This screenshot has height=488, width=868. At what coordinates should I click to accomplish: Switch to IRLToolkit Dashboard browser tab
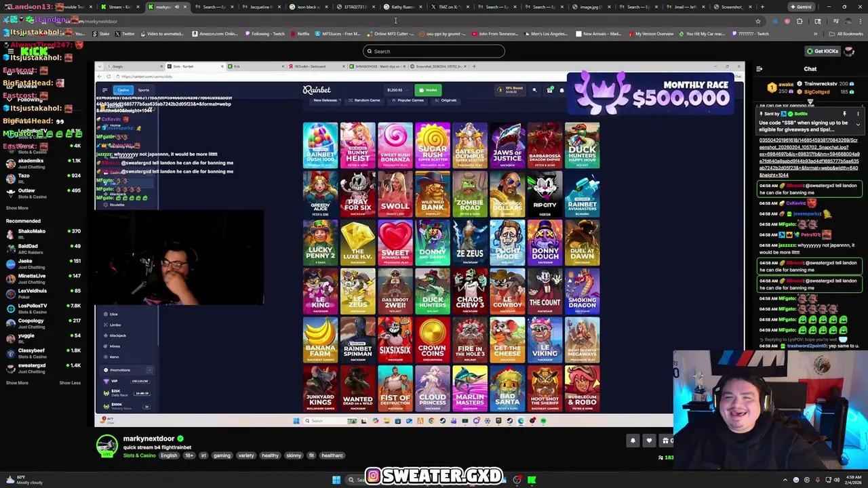315,66
